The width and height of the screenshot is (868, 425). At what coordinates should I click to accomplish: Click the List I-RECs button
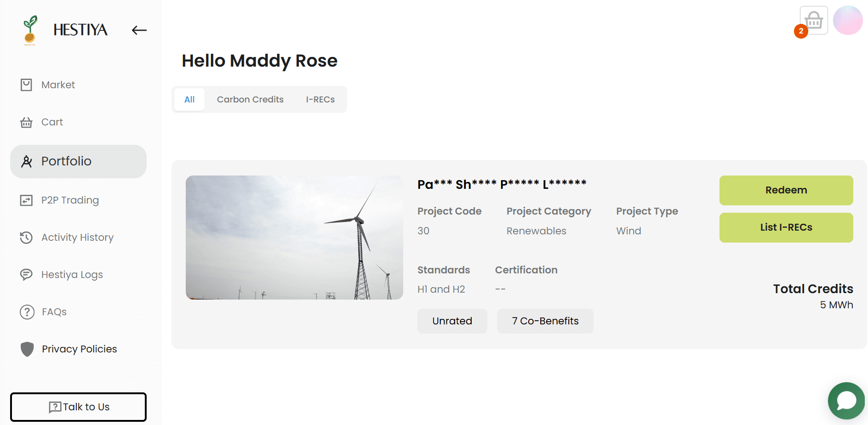coord(786,227)
